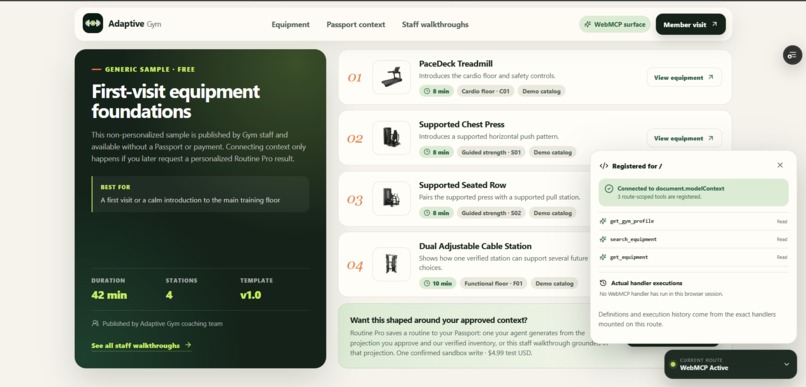Click the Guided strength · S02 tag
Image resolution: width=806 pixels, height=387 pixels.
click(491, 213)
